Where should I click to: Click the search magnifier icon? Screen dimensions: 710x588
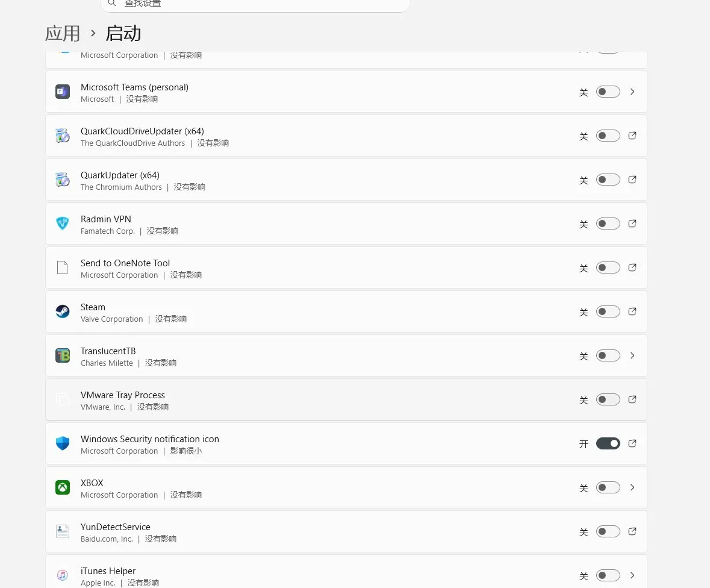[x=112, y=3]
